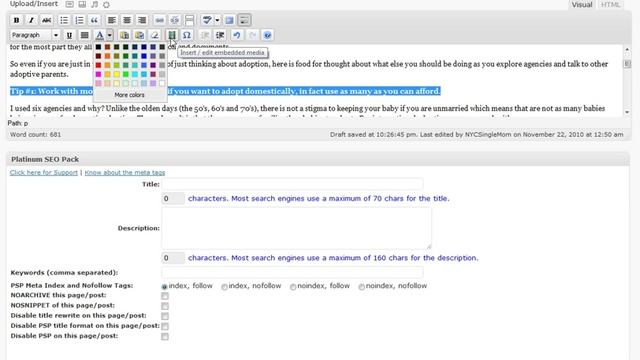The width and height of the screenshot is (640, 360).
Task: Open the Click here for Support link
Action: point(44,173)
